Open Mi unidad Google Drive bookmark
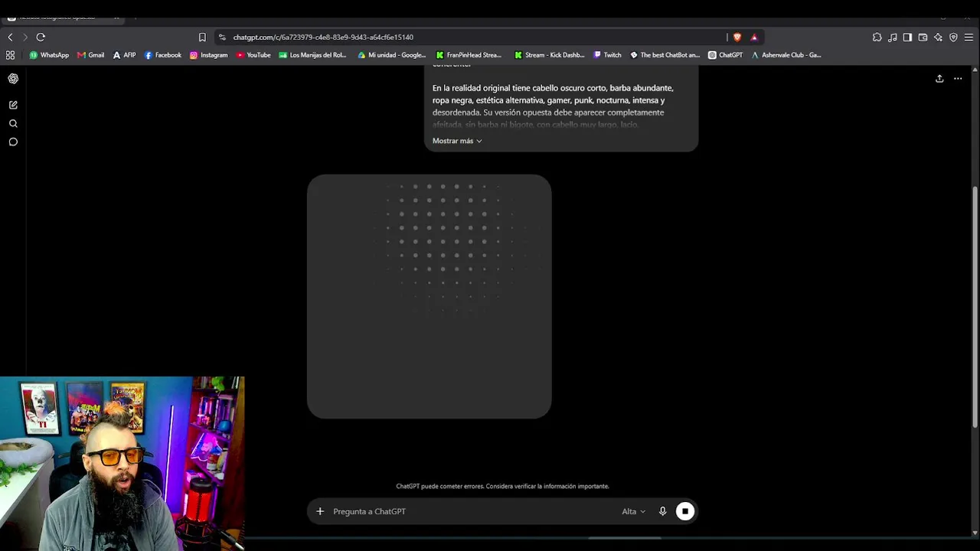Viewport: 980px width, 551px height. pos(391,55)
